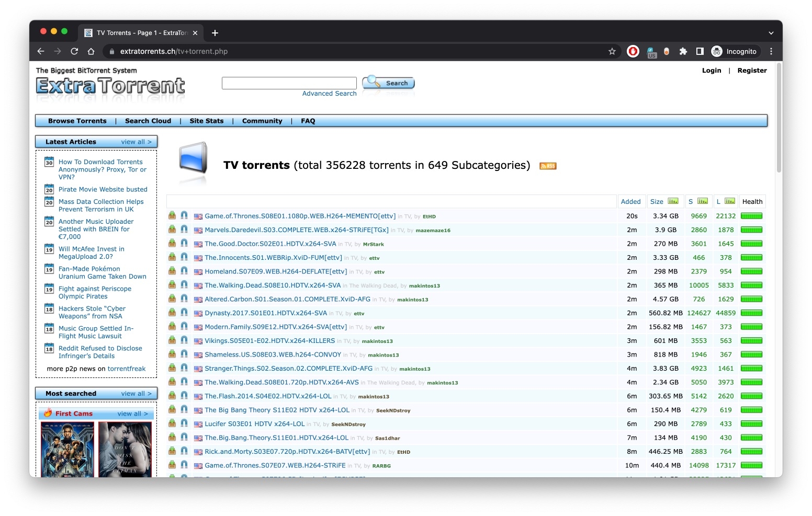Open the Chrome three-dot menu
This screenshot has height=516, width=812.
(771, 51)
